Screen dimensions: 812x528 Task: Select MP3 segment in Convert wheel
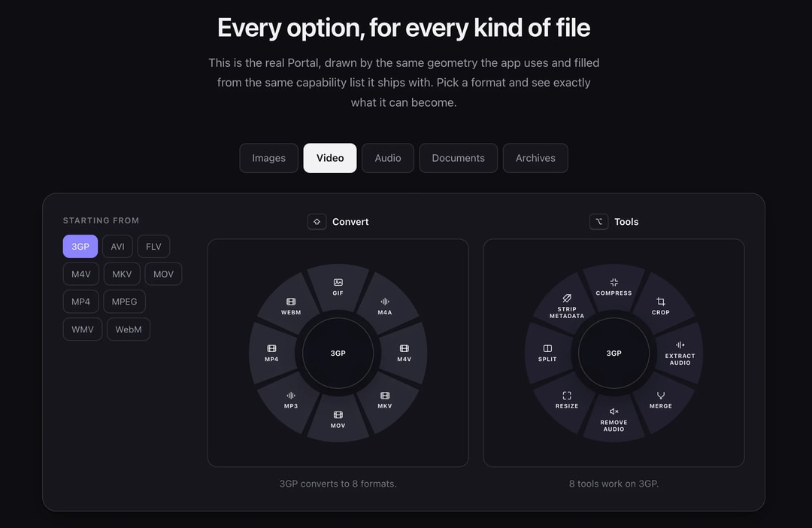pos(291,400)
